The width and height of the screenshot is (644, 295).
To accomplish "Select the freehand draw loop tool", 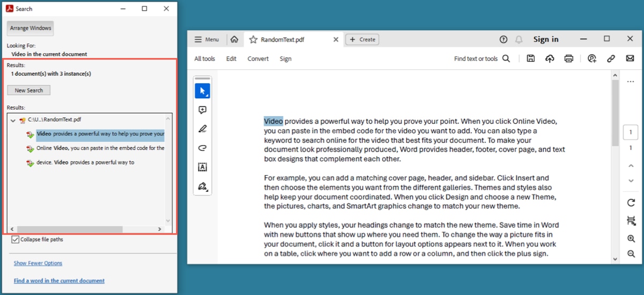I will click(202, 148).
